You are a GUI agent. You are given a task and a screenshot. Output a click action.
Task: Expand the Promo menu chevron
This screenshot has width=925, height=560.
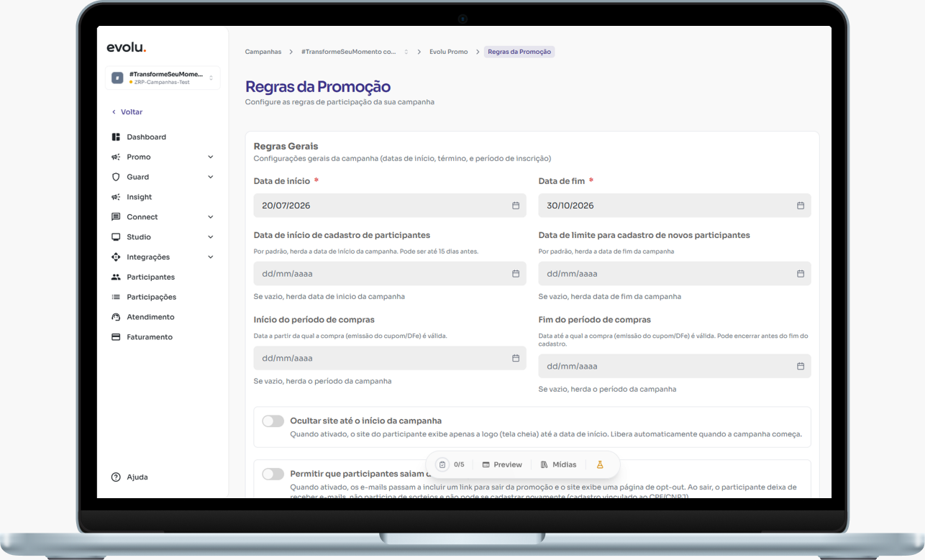[211, 157]
